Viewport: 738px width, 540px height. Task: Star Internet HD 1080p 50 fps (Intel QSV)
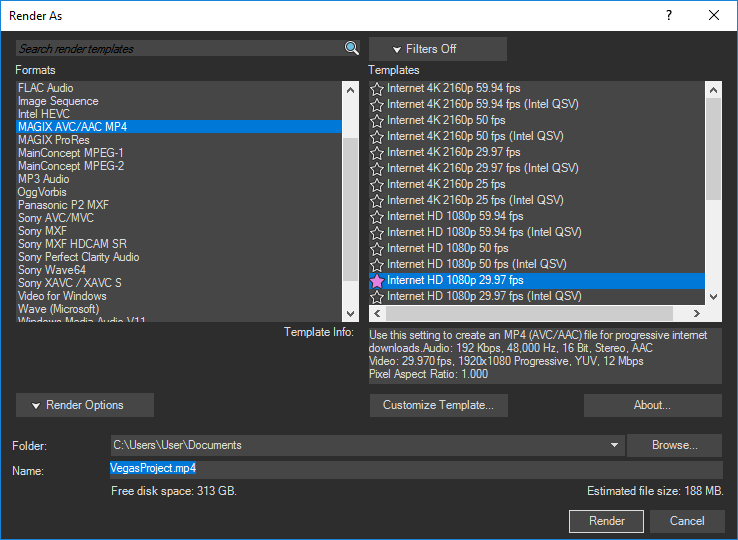[x=377, y=265]
